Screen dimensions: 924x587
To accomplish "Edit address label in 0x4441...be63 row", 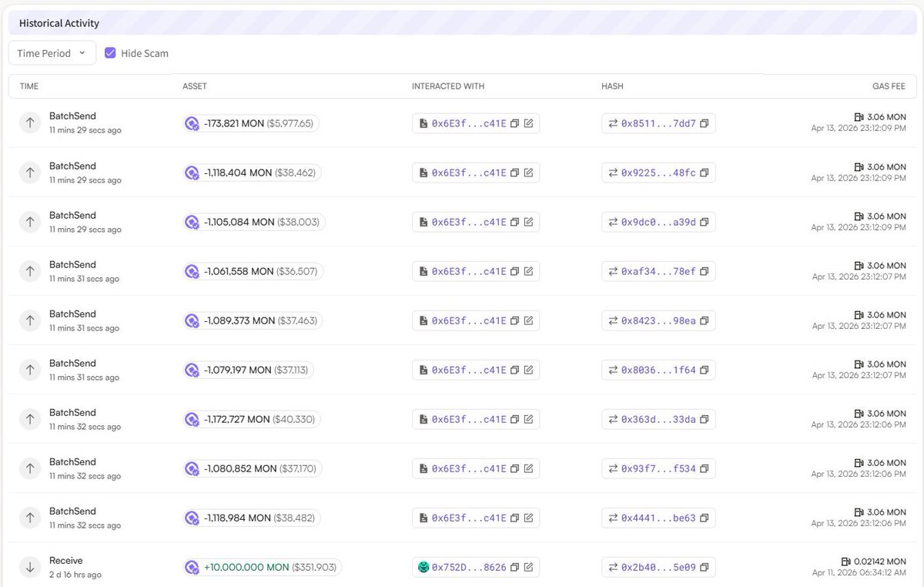I will pos(528,518).
